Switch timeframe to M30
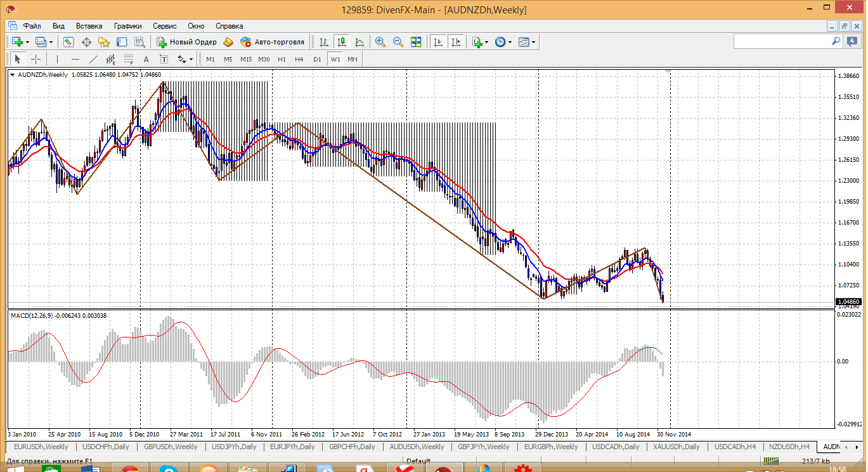Screen dimensions: 868x472 [264, 59]
